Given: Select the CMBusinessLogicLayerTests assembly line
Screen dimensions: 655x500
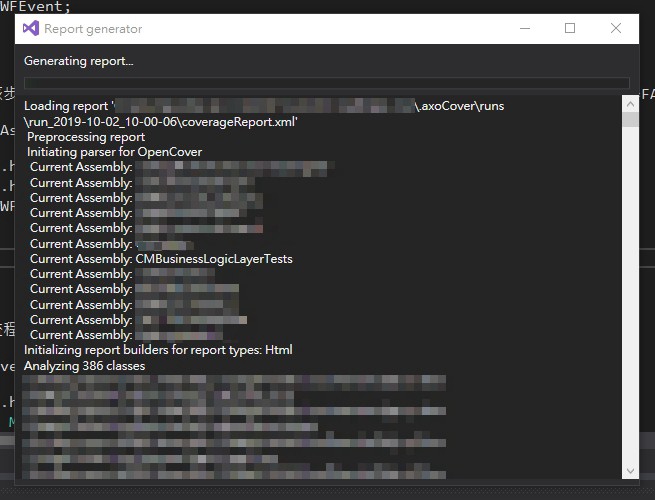Looking at the screenshot, I should pyautogui.click(x=161, y=259).
